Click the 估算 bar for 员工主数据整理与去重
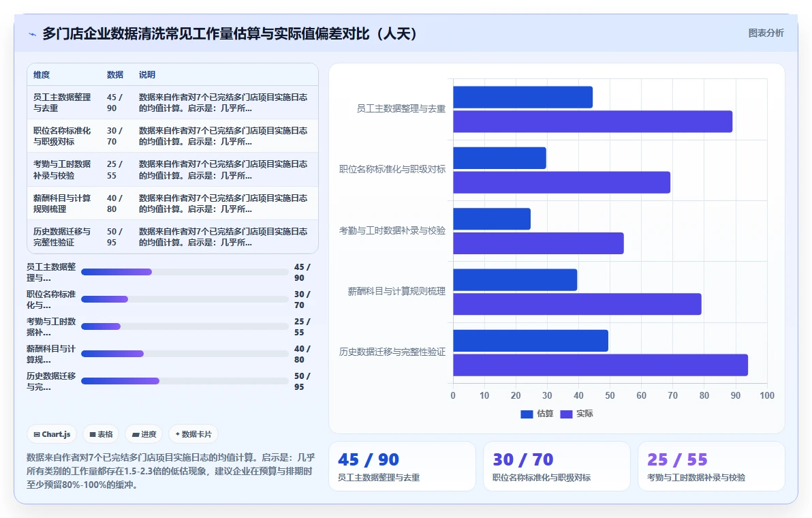 [522, 97]
